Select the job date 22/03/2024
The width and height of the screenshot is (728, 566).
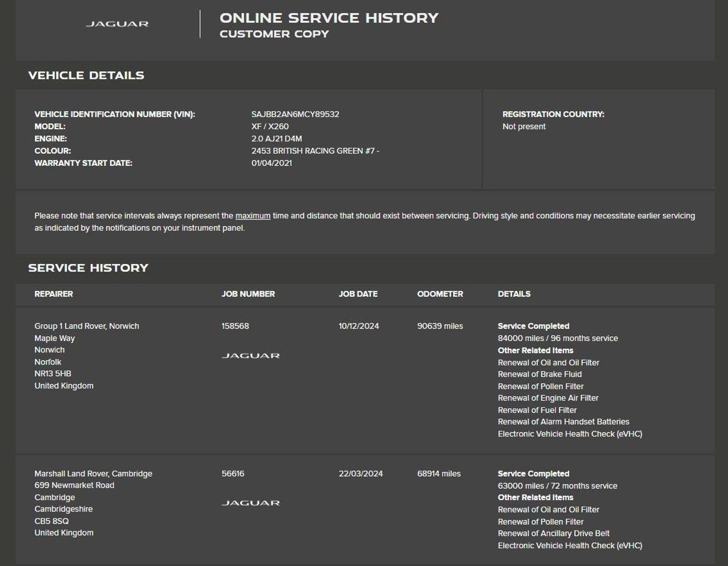click(x=361, y=474)
